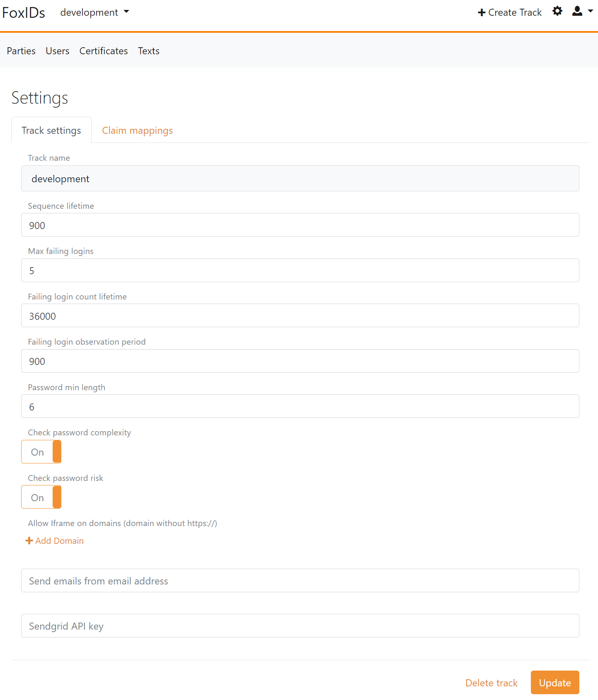Click the Check password complexity slider control
Screen dimensions: 598x700
41,451
